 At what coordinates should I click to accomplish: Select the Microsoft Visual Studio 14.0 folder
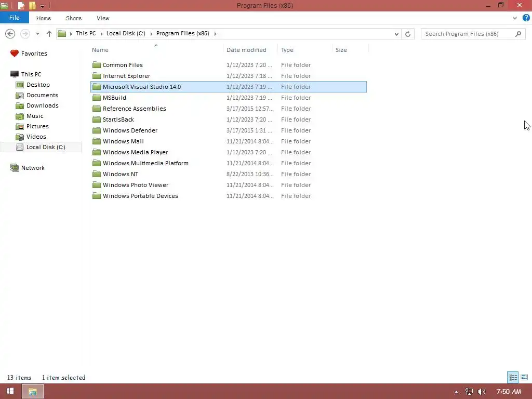click(229, 87)
